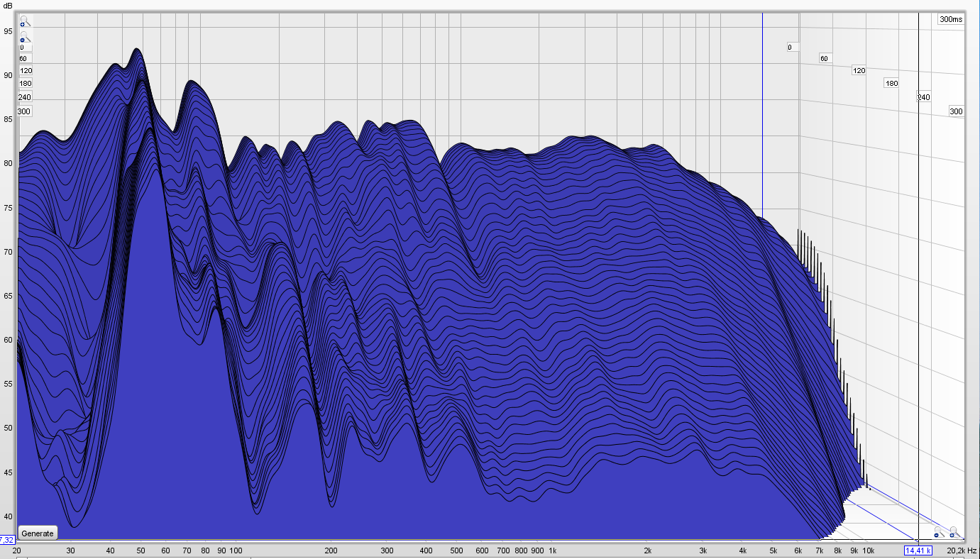Click the dB unit label above the level axis
Viewport: 980px width, 559px height.
pyautogui.click(x=8, y=6)
